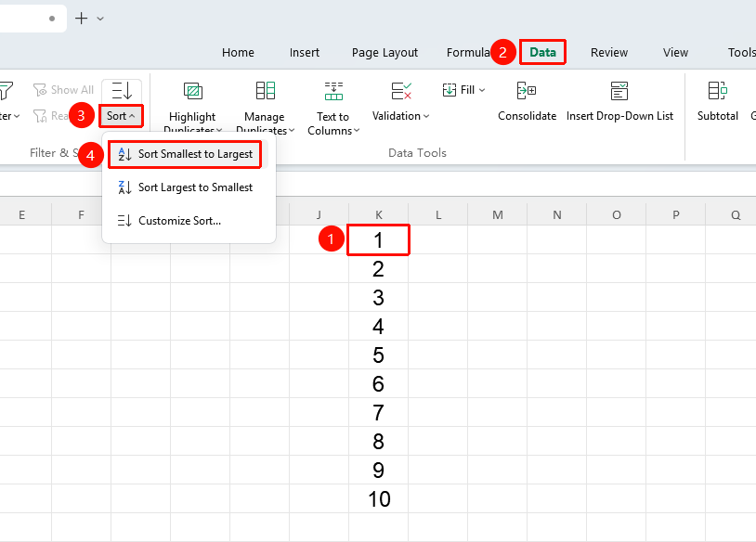Click the Insert Drop-Down List icon

click(x=619, y=91)
